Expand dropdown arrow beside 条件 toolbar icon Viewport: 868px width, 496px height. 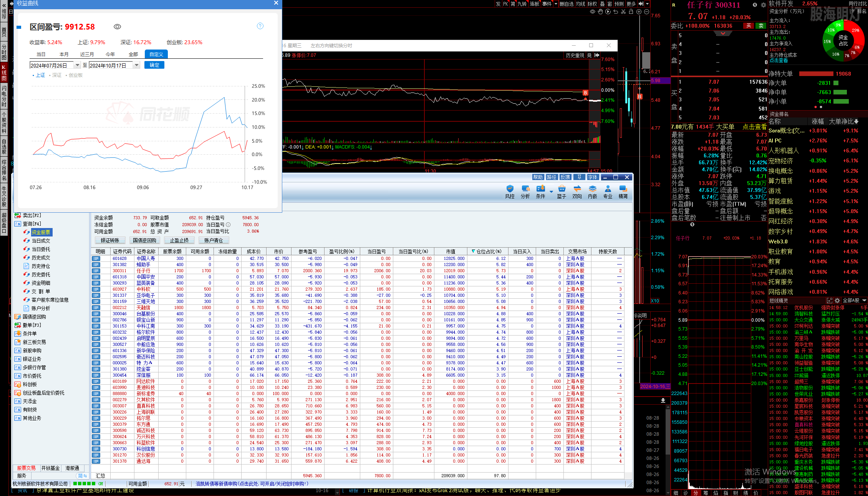551,191
